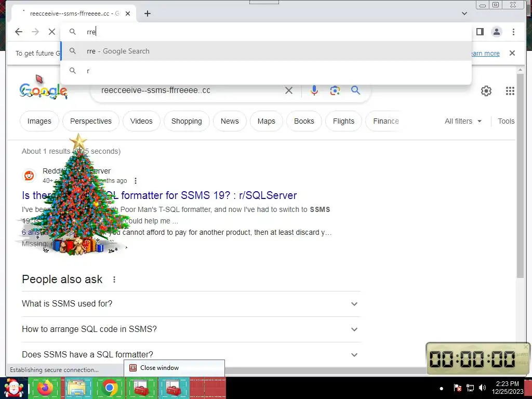Filter results by News
This screenshot has width=532, height=399.
(x=230, y=121)
